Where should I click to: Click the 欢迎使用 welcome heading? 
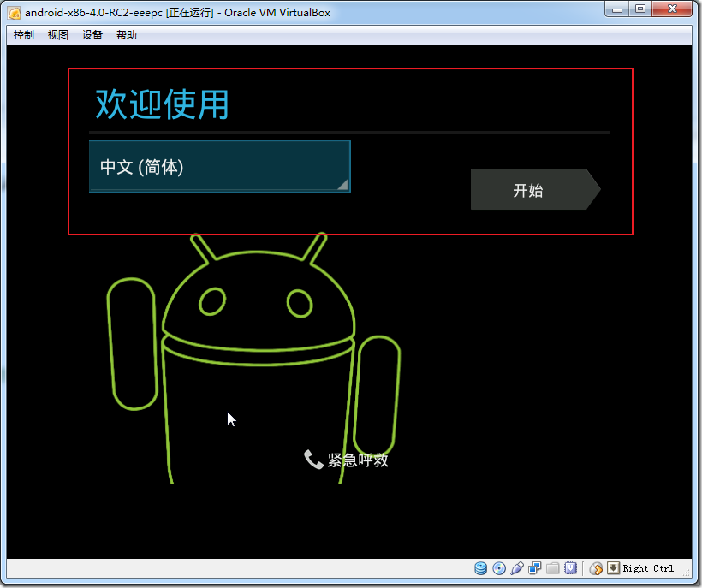[162, 104]
